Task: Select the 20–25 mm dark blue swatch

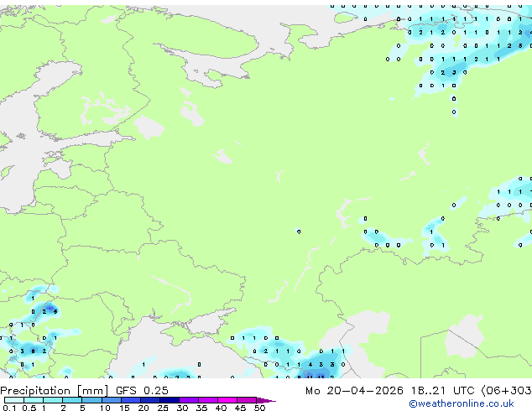Action: click(x=150, y=400)
